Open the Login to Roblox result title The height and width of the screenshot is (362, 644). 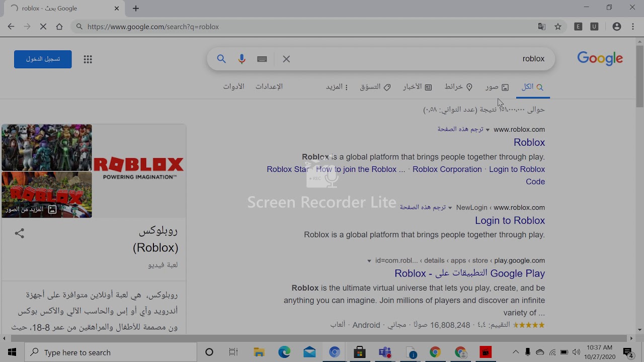click(510, 221)
